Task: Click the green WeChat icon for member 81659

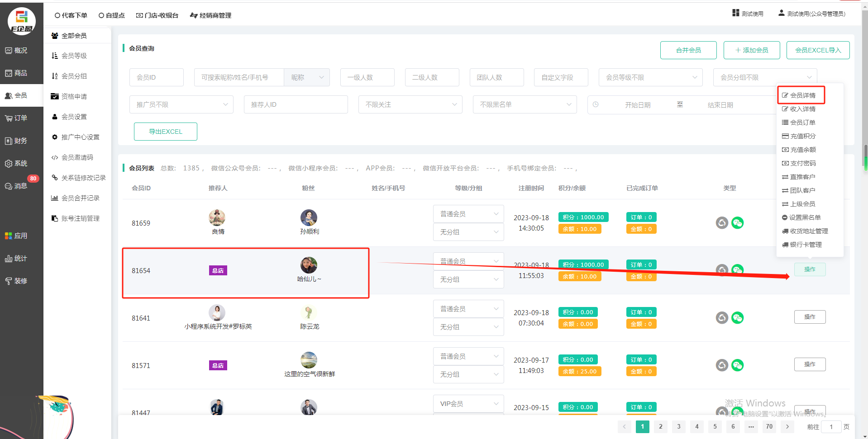Action: pyautogui.click(x=737, y=223)
